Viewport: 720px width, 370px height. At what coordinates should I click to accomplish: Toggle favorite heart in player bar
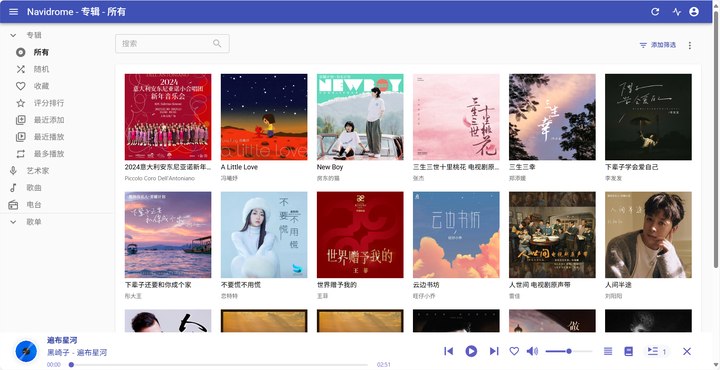coord(514,351)
